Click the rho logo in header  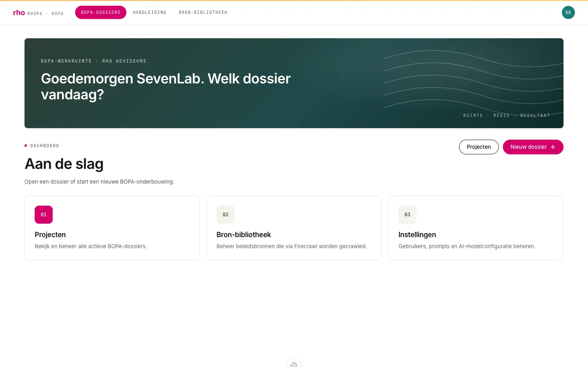[19, 13]
